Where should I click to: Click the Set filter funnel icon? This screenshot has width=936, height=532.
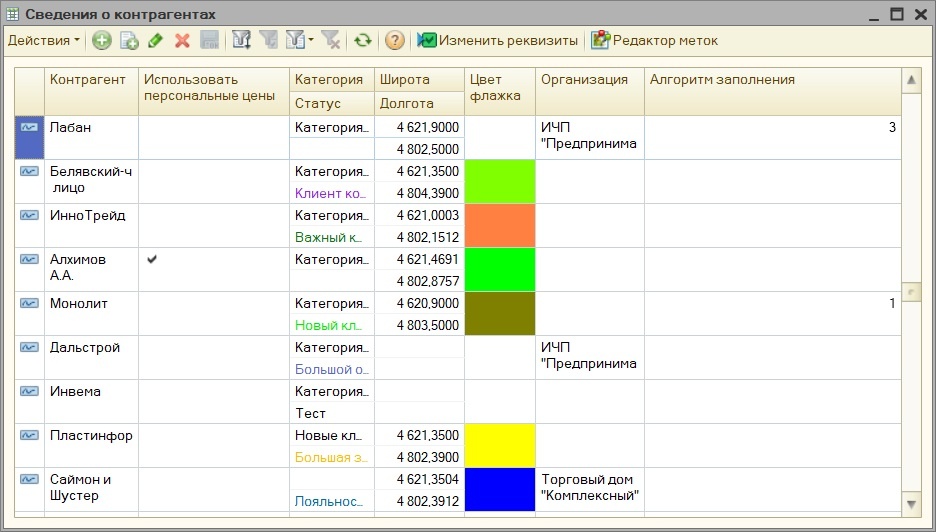click(241, 41)
